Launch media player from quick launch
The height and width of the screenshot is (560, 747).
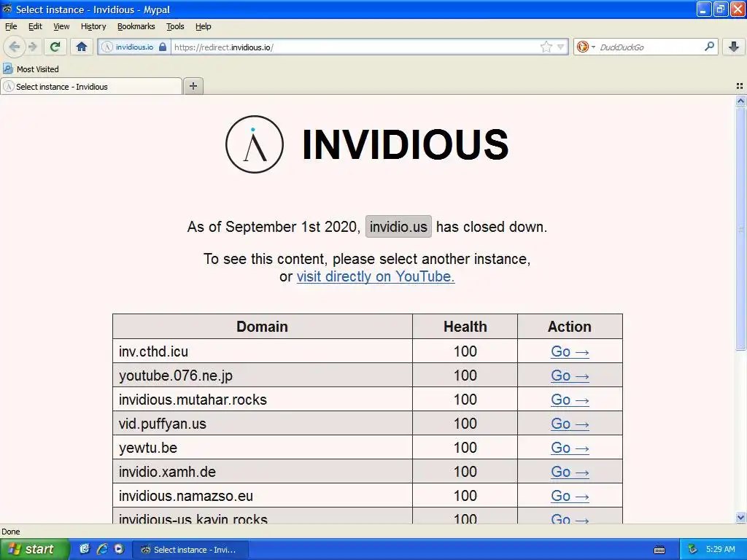[x=119, y=549]
